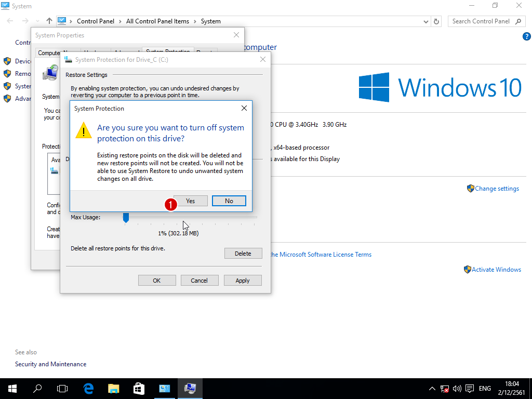The image size is (532, 399).
Task: Click Yes to turn off system protection
Action: coord(191,201)
